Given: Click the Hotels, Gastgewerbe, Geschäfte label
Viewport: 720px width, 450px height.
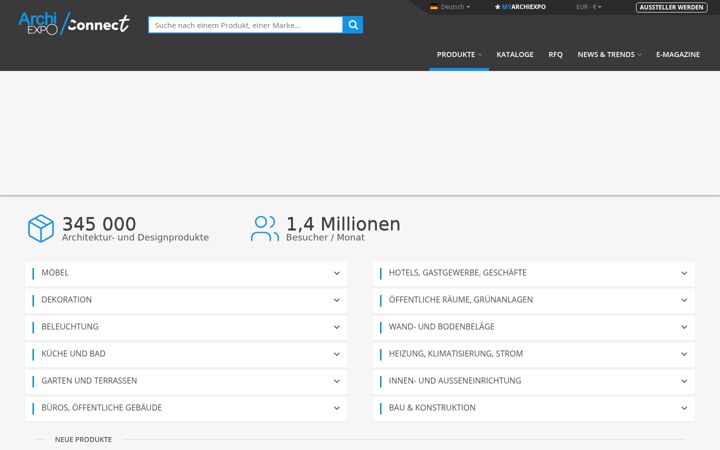Looking at the screenshot, I should [458, 273].
